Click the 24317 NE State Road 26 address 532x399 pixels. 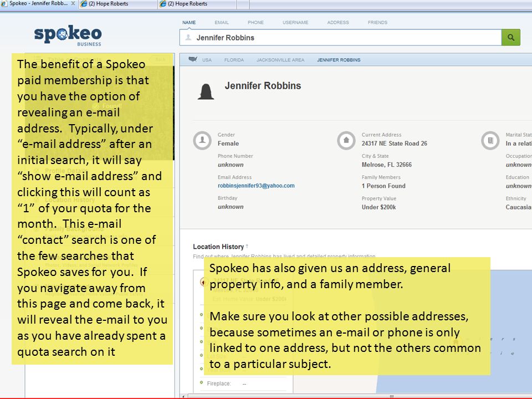[x=394, y=144]
